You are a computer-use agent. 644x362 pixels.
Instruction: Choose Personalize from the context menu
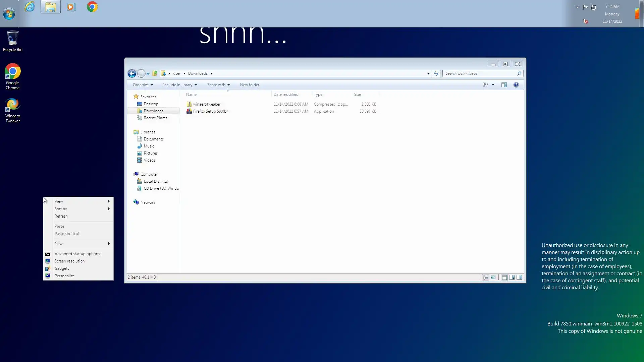(64, 276)
